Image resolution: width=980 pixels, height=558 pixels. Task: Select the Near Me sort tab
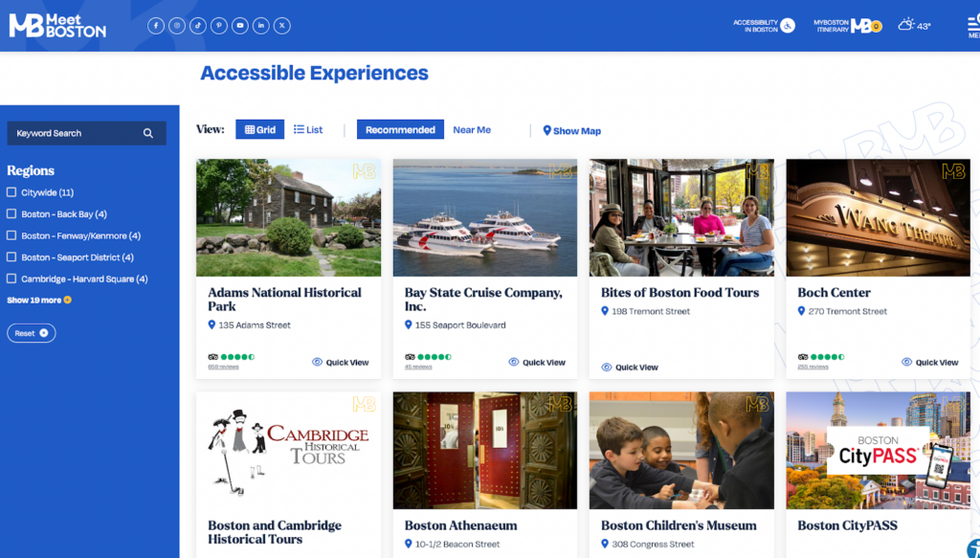click(472, 129)
